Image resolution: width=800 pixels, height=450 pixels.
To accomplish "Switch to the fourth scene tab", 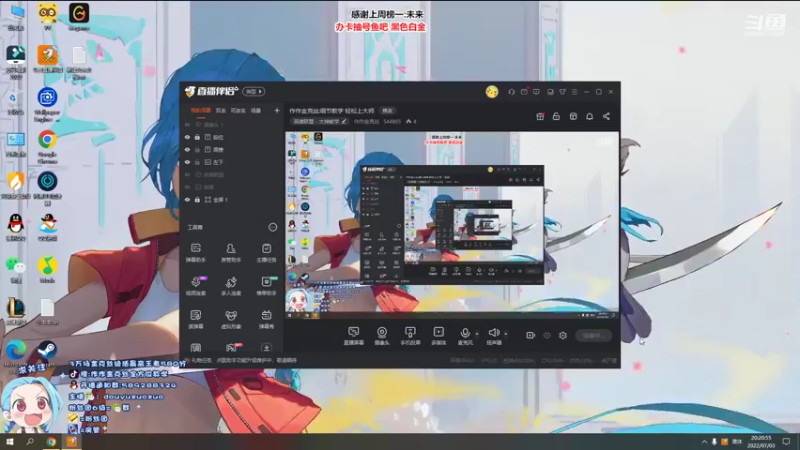I will [256, 110].
